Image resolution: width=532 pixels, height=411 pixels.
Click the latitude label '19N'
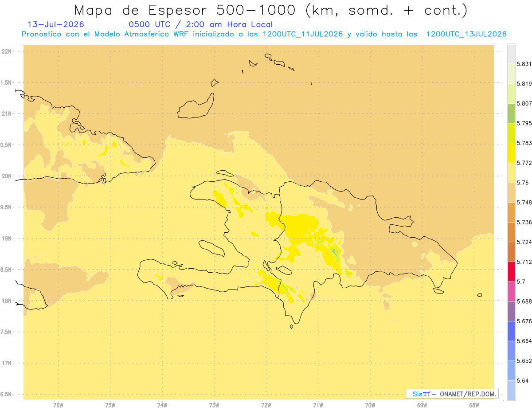pyautogui.click(x=7, y=238)
